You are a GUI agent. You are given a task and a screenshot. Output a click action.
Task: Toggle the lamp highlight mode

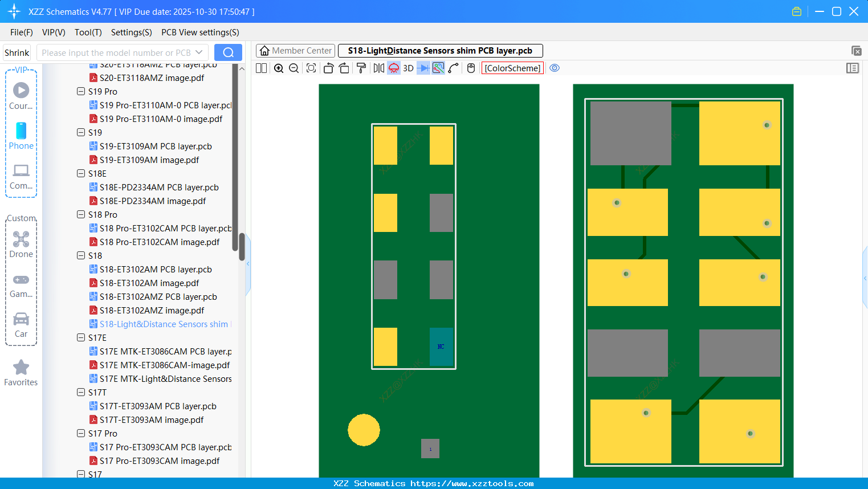[x=393, y=68]
